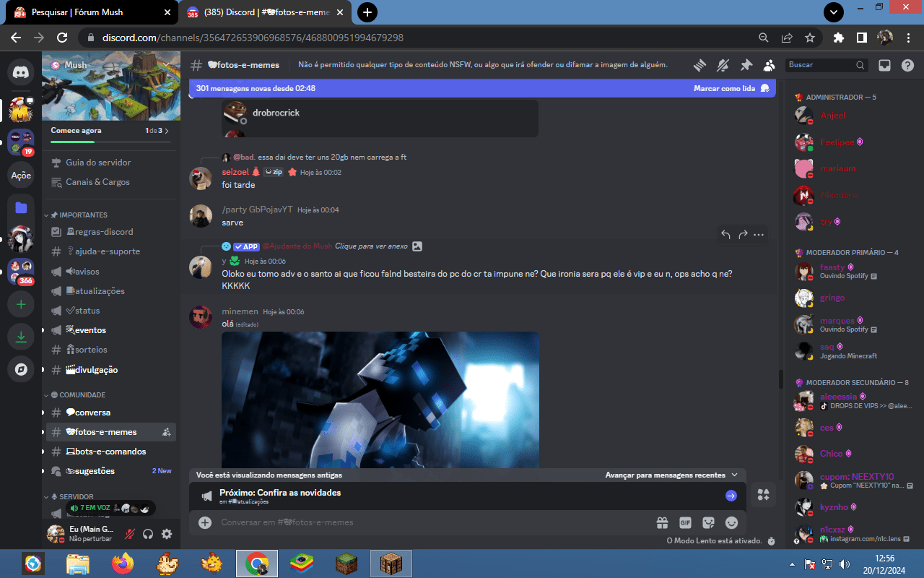Open the apps launcher button beside the chat
Image resolution: width=924 pixels, height=578 pixels.
pyautogui.click(x=764, y=495)
